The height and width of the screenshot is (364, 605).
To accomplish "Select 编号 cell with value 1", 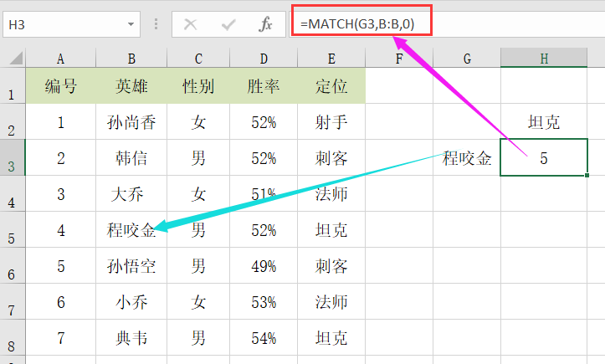I will coord(60,121).
